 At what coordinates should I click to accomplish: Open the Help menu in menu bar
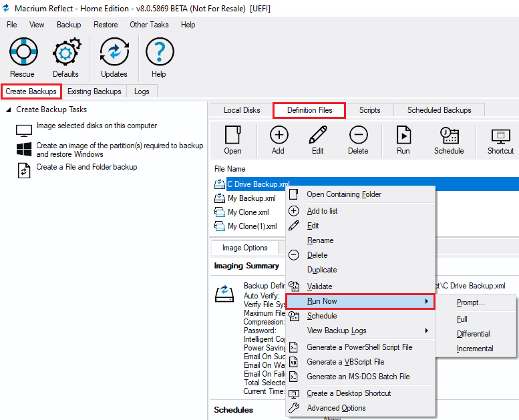pos(188,25)
